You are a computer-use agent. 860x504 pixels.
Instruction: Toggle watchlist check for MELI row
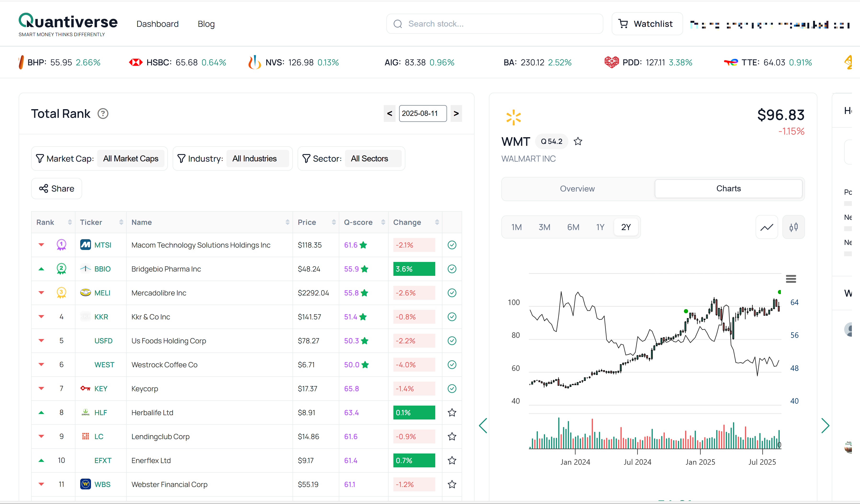[452, 293]
